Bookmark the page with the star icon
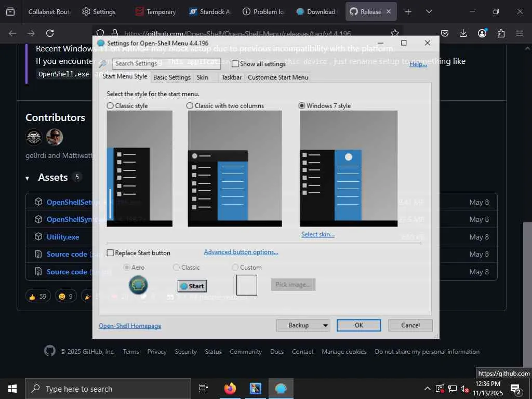Viewport: 532px width, 399px height. coord(395,33)
